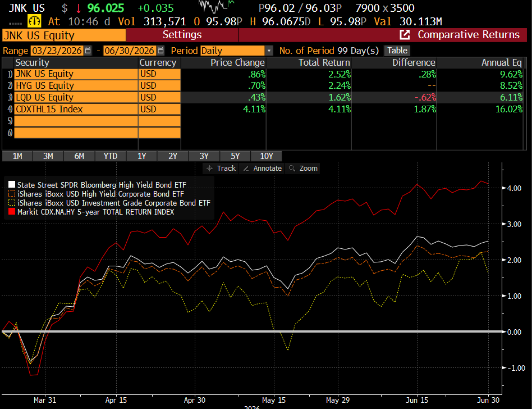This screenshot has height=409, width=532.
Task: Click the Zoom magnifier icon
Action: (292, 168)
